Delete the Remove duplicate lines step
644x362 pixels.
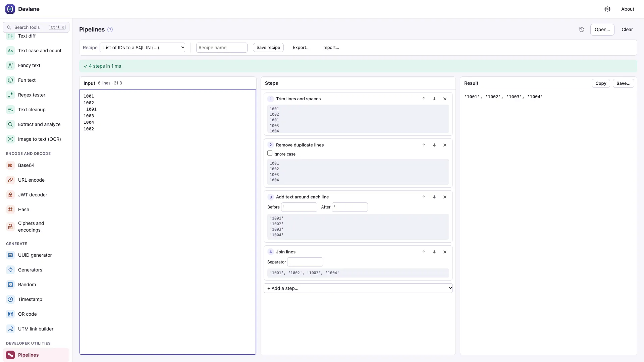[x=445, y=145]
